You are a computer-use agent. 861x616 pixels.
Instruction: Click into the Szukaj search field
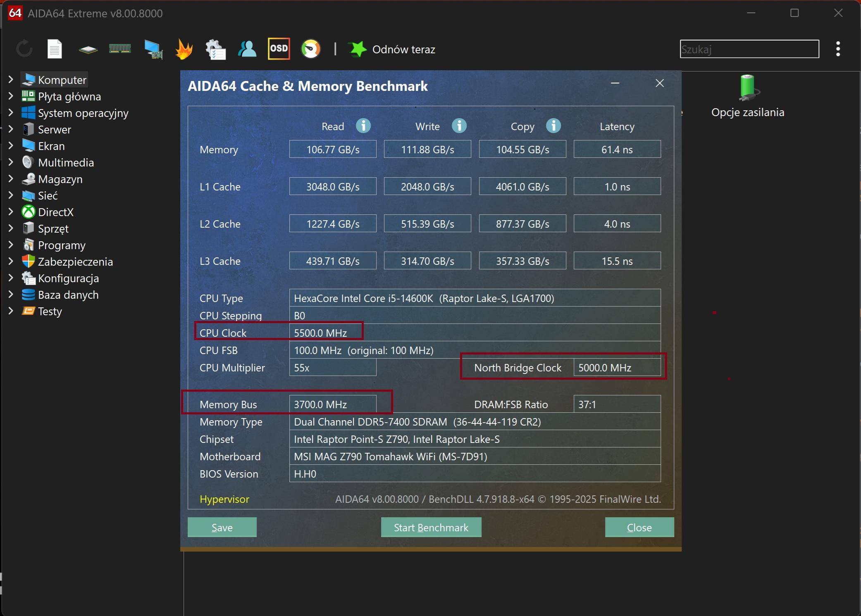coord(749,49)
